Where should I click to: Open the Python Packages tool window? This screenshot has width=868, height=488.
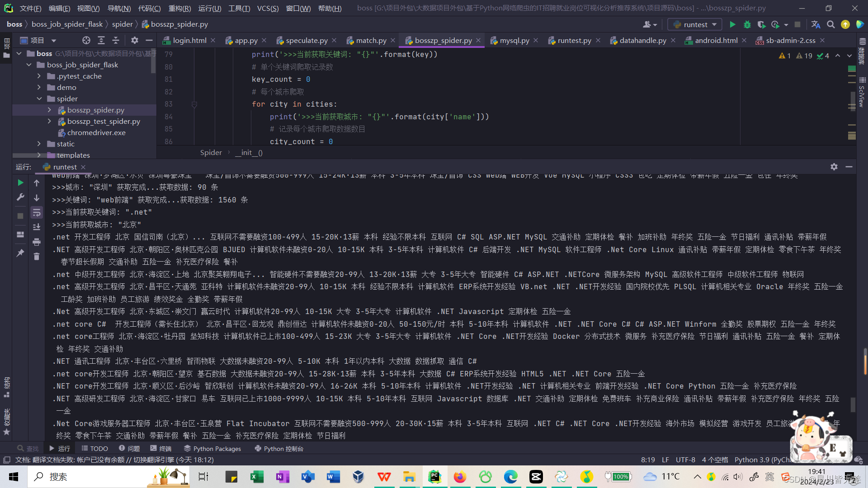(x=212, y=448)
